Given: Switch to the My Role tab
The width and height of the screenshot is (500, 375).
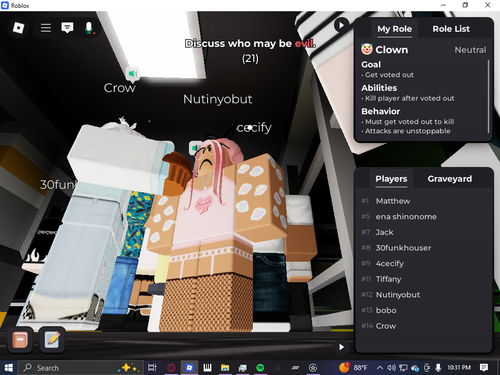Looking at the screenshot, I should point(394,29).
